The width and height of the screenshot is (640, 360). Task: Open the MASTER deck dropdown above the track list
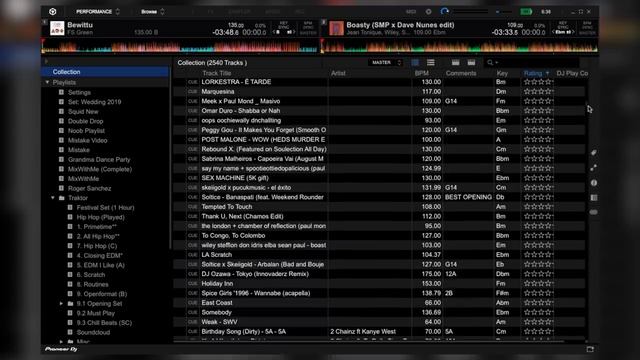[386, 62]
